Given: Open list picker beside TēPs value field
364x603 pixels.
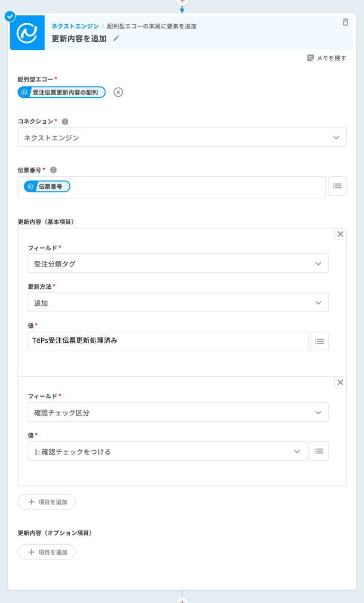Looking at the screenshot, I should 319,342.
